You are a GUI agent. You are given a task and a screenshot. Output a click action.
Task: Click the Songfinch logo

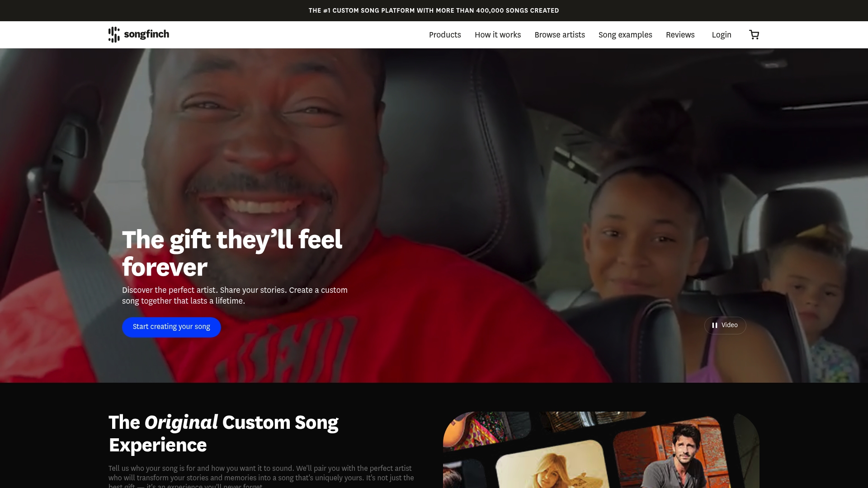pos(139,35)
